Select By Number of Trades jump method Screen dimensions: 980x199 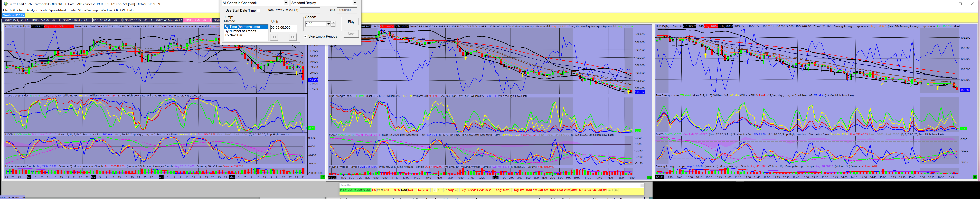click(x=240, y=31)
